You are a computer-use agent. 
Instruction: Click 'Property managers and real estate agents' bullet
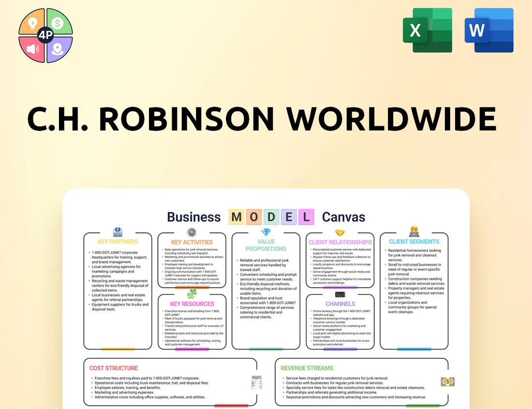(415, 293)
